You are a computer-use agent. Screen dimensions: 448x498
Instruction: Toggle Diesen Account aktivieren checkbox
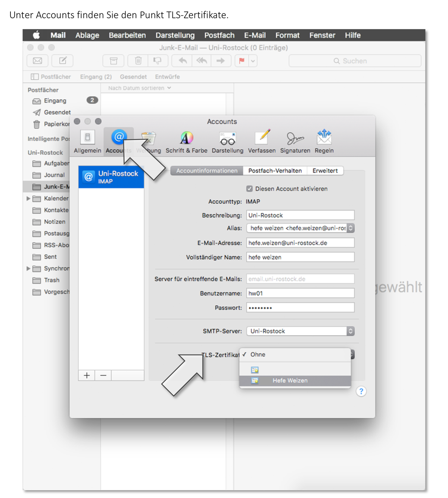pyautogui.click(x=249, y=189)
